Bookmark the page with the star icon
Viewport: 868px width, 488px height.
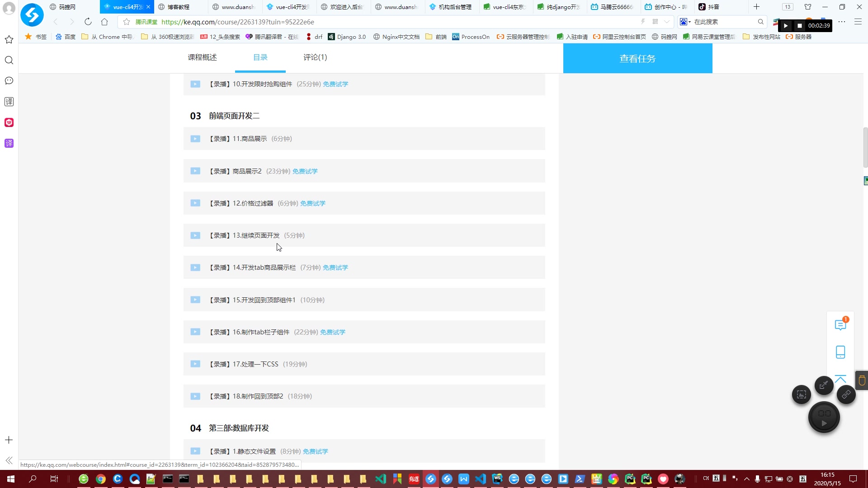[127, 22]
